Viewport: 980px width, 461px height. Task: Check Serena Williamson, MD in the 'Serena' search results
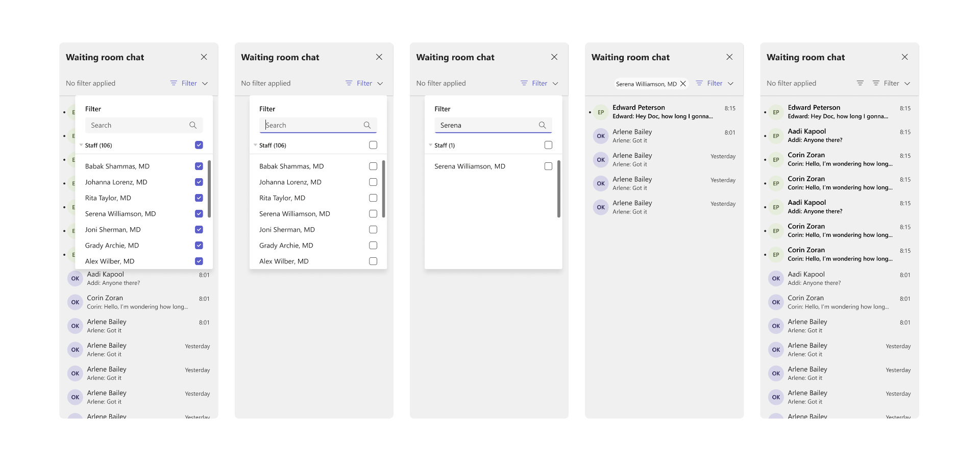tap(548, 166)
